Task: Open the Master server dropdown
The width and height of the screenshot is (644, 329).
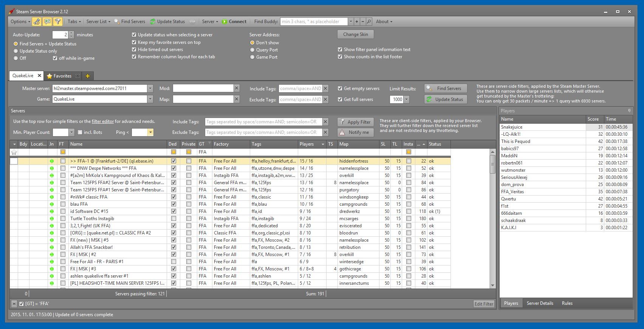Action: [x=150, y=88]
